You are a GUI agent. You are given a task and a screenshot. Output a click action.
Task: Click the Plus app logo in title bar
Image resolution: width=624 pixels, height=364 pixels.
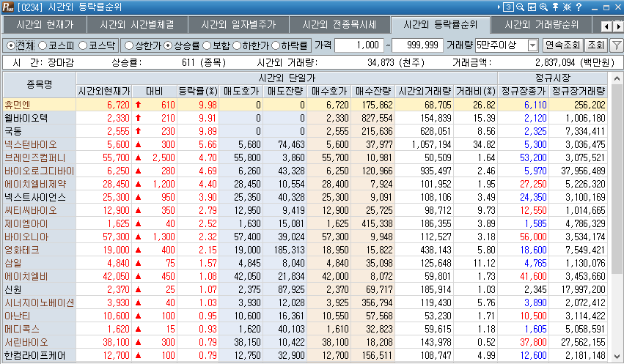[x=8, y=7]
